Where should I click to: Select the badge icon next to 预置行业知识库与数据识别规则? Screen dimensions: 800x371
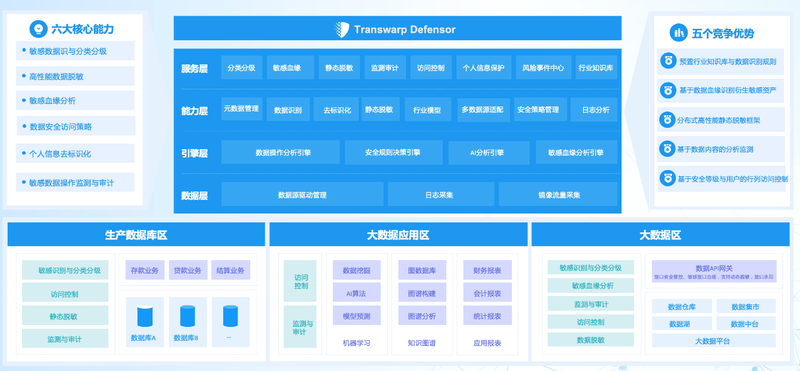tap(667, 61)
